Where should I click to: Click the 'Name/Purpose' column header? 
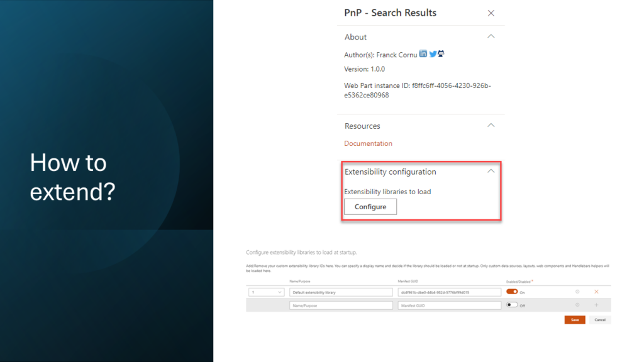tap(300, 281)
